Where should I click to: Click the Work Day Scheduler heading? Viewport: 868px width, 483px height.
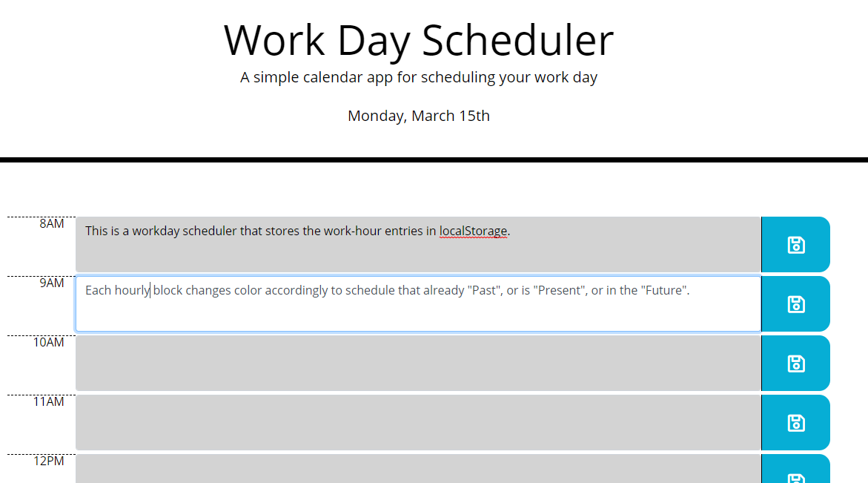419,41
